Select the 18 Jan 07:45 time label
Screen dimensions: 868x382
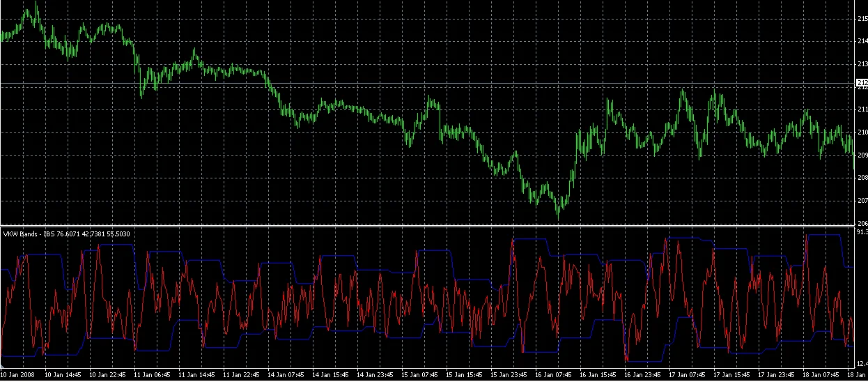(821, 375)
